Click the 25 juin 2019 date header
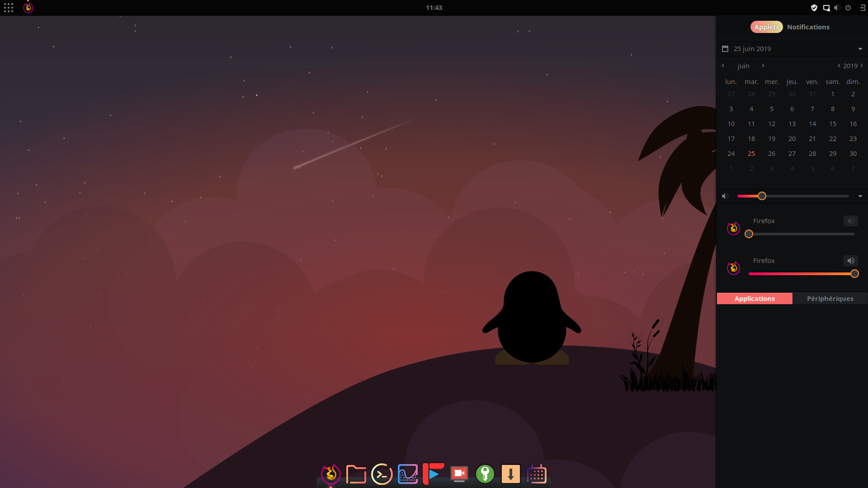The width and height of the screenshot is (868, 488). [752, 49]
